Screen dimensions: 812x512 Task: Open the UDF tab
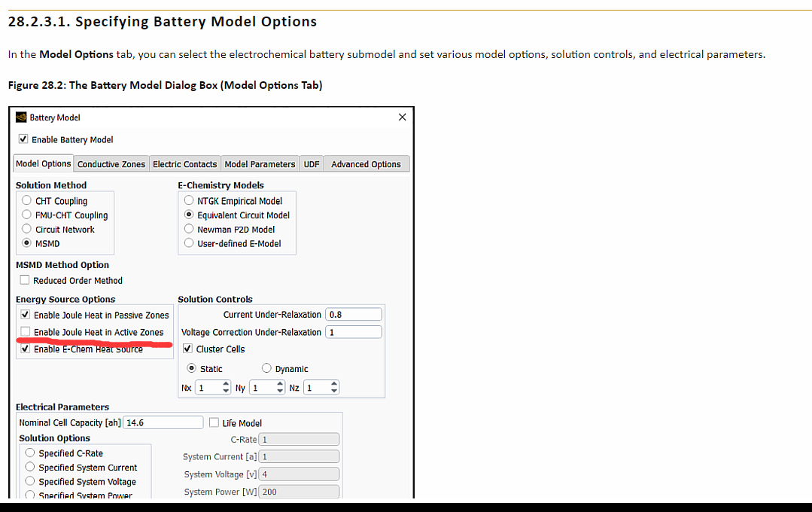click(312, 164)
